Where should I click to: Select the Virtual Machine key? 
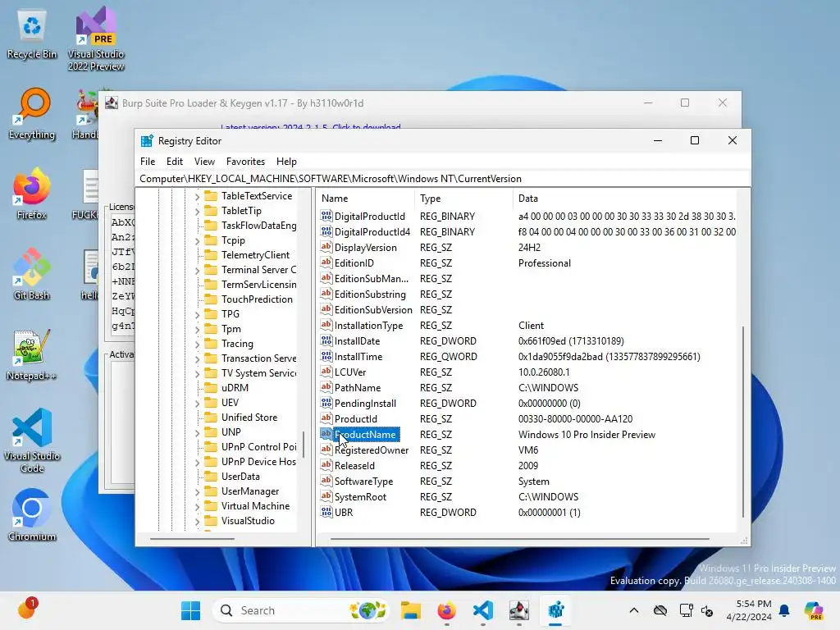(255, 505)
